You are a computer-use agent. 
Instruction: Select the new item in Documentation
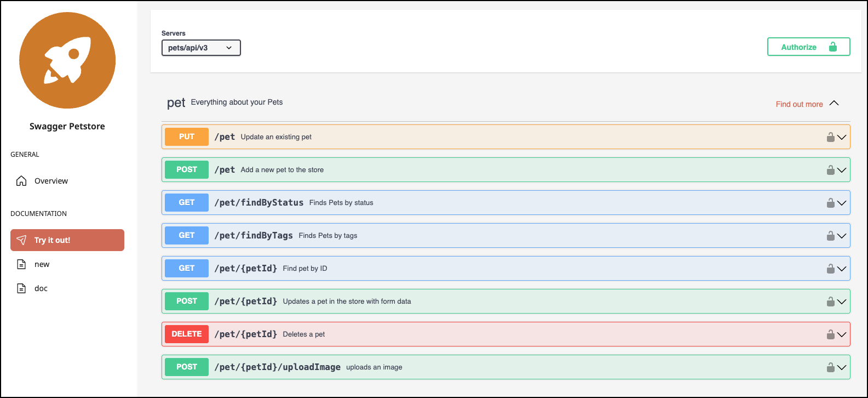click(42, 264)
